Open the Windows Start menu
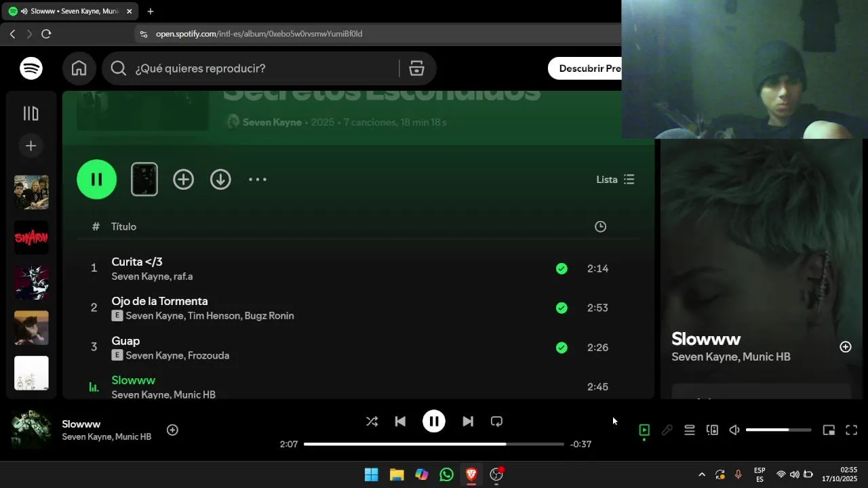This screenshot has width=868, height=488. point(372,474)
